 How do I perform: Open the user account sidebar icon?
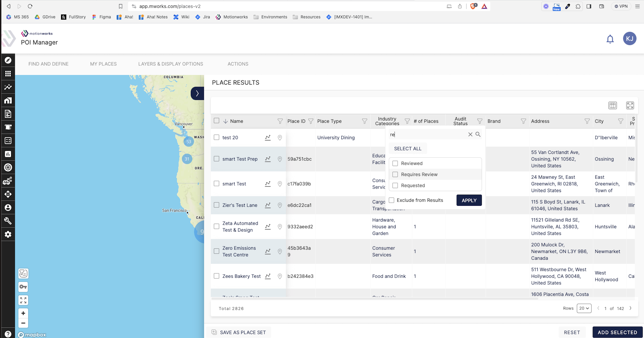tap(8, 208)
